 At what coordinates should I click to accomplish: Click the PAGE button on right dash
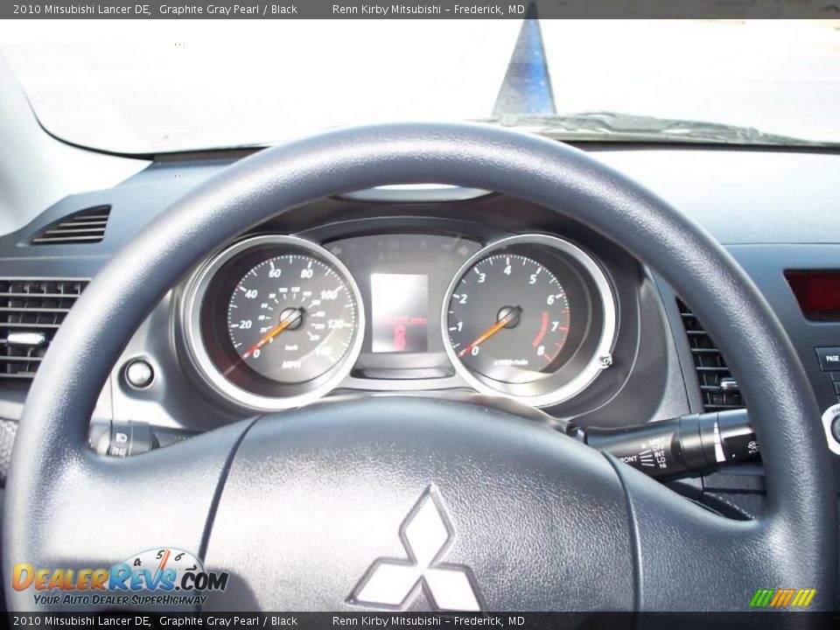point(829,359)
